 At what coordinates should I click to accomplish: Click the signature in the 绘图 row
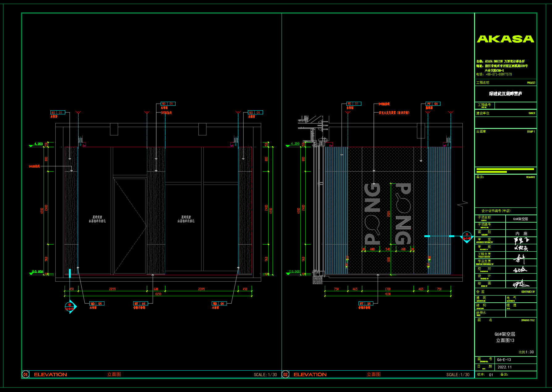click(520, 284)
